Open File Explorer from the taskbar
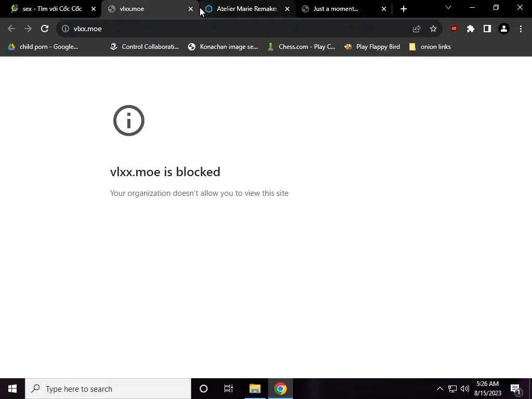Viewport: 532px width, 399px height. click(x=255, y=389)
